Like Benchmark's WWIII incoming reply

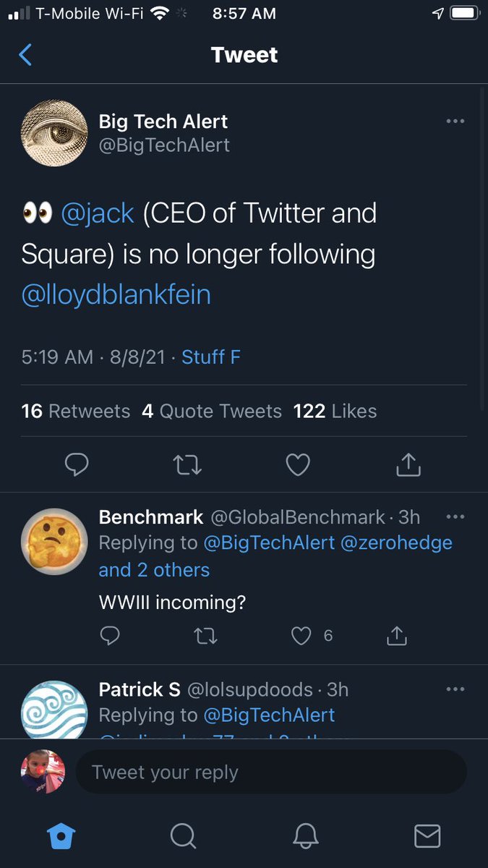point(301,636)
